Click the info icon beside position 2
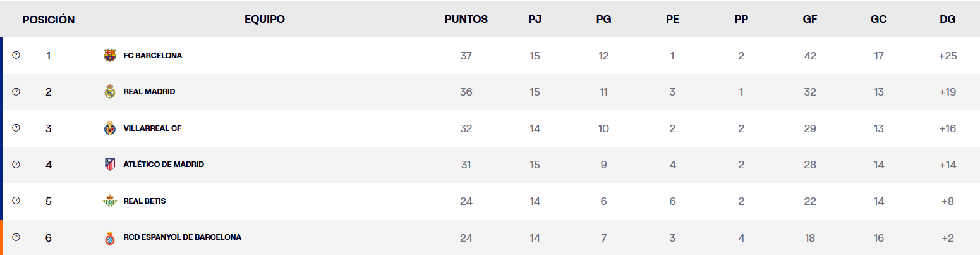The image size is (980, 255). pos(16,92)
